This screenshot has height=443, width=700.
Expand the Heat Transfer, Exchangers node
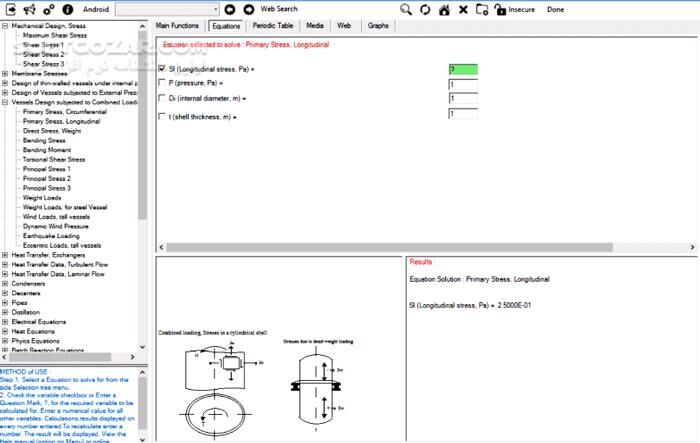pos(6,254)
